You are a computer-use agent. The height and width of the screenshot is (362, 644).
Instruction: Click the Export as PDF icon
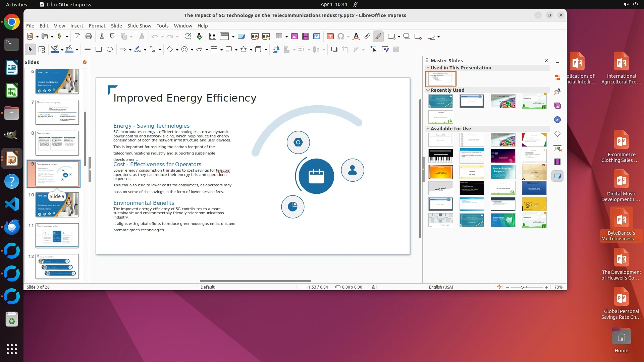77,37
